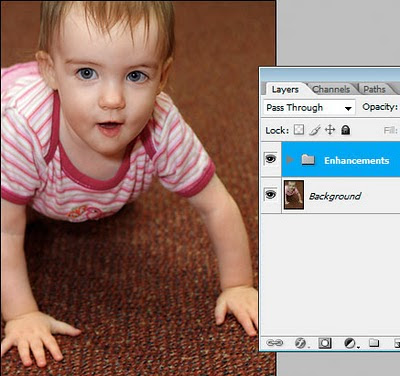Screen dimensions: 400x376
Task: Click the add layer mask icon
Action: 325,343
